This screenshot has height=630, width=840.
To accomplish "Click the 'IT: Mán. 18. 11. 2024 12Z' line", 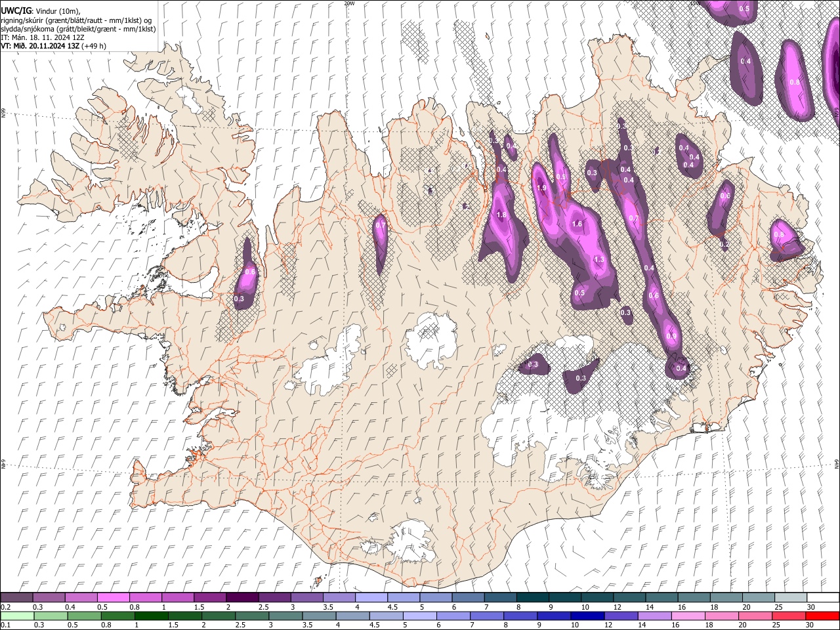I will 43,37.
